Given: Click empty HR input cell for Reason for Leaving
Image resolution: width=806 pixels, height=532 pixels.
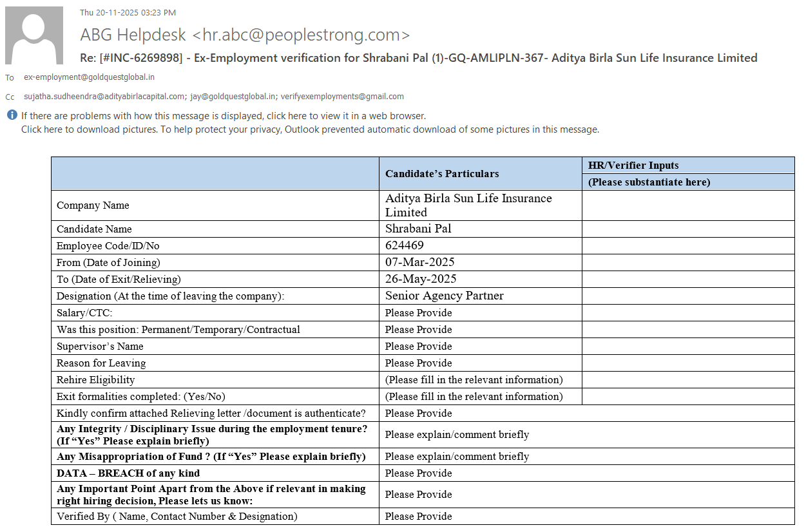Looking at the screenshot, I should tap(688, 363).
